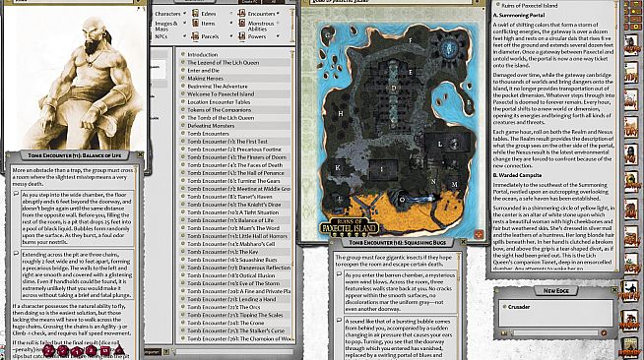Click link icon beside Ruins of Paxectel Island title
This screenshot has width=644, height=360.
498,5
